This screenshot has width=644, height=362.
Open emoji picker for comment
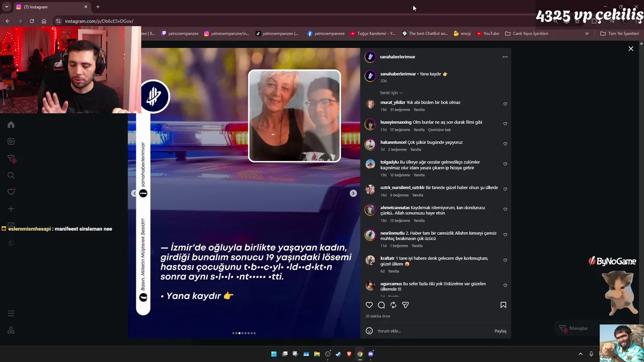pos(369,331)
